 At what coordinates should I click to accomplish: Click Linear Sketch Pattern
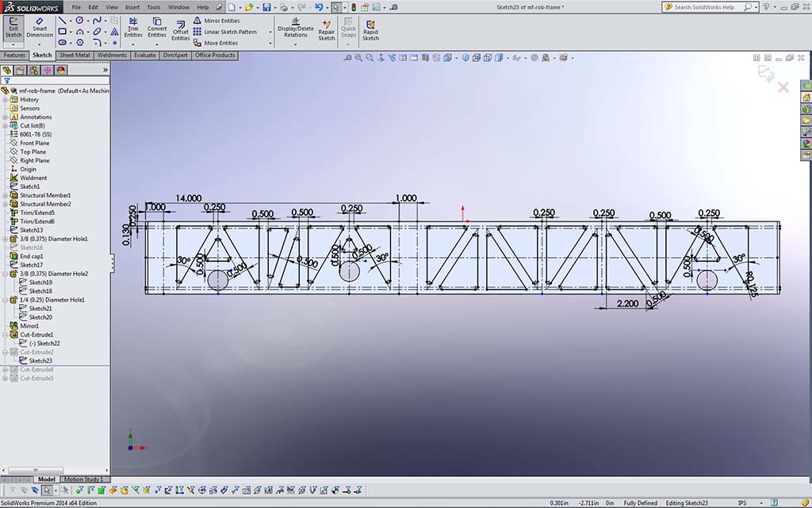(x=230, y=32)
